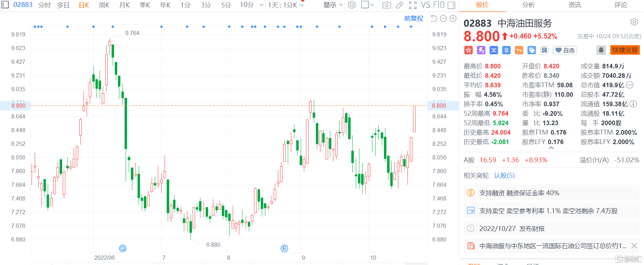Open the 显示 dropdown

pyautogui.click(x=333, y=5)
